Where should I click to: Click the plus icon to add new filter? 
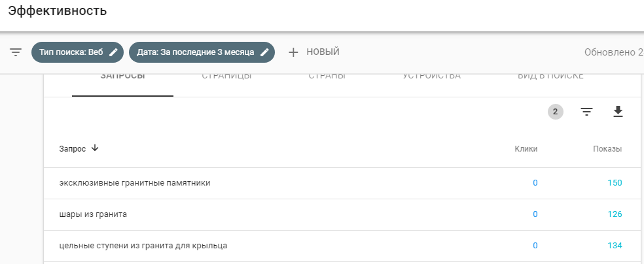[x=293, y=52]
